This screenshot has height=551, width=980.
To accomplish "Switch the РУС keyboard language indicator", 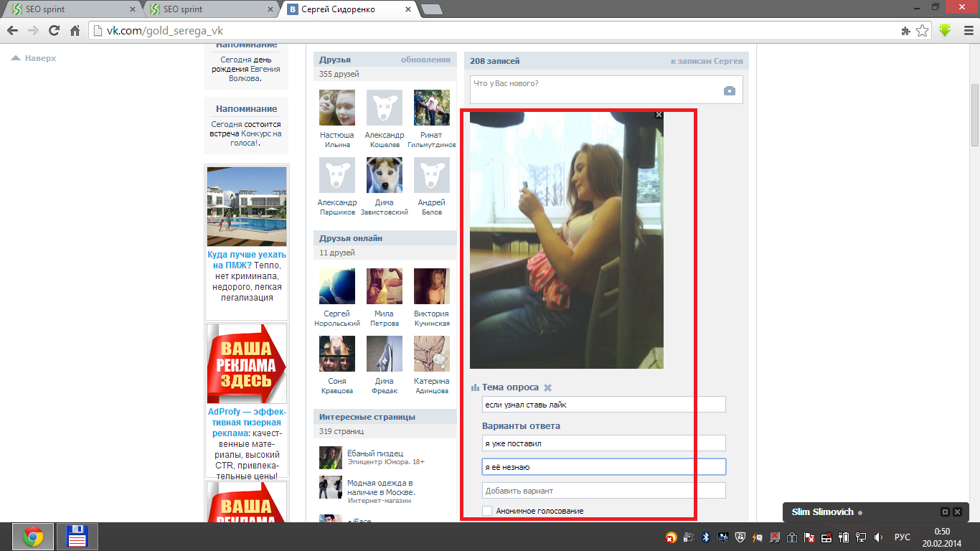I will coord(903,537).
